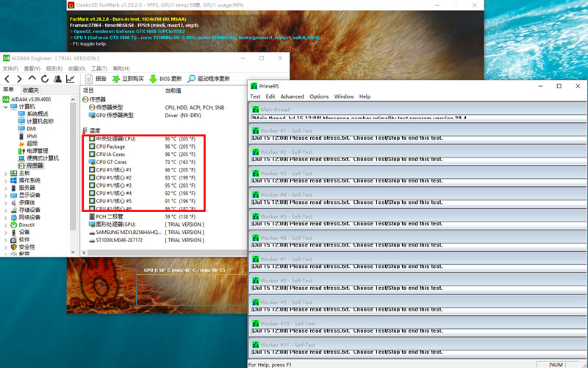The width and height of the screenshot is (588, 368).
Task: Open 超频 overclock item with flame icon
Action: click(x=28, y=144)
